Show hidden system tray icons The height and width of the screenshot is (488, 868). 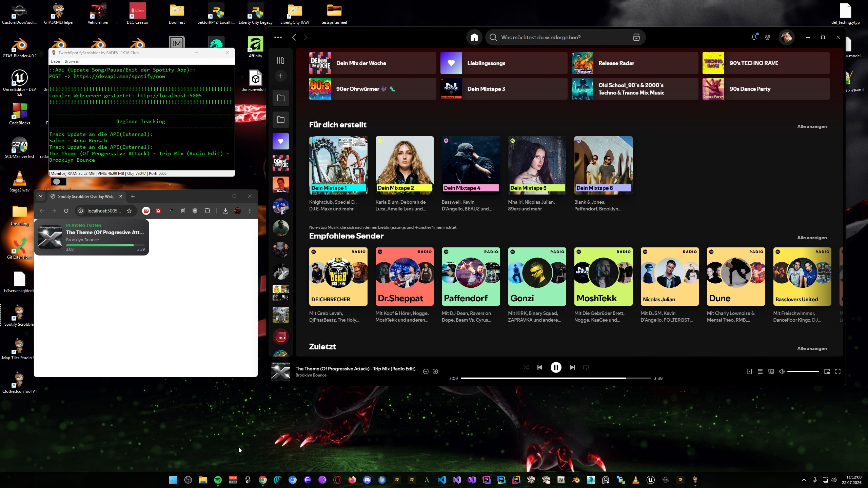point(804,480)
